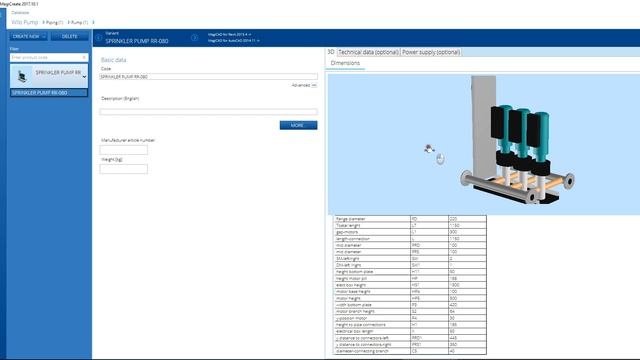Click the next variant arrow icon
Image resolution: width=640 pixels, height=360 pixels.
pos(195,38)
